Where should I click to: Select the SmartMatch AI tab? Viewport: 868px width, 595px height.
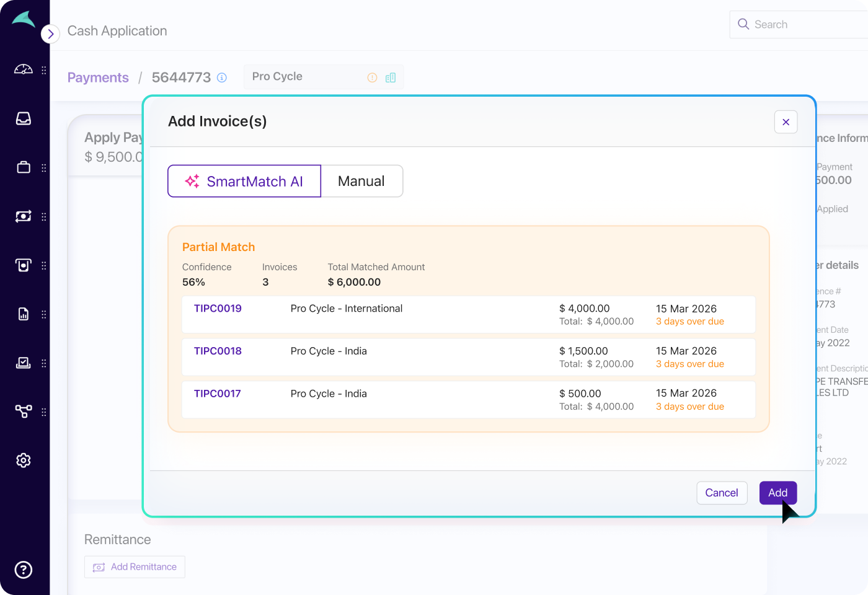click(244, 181)
